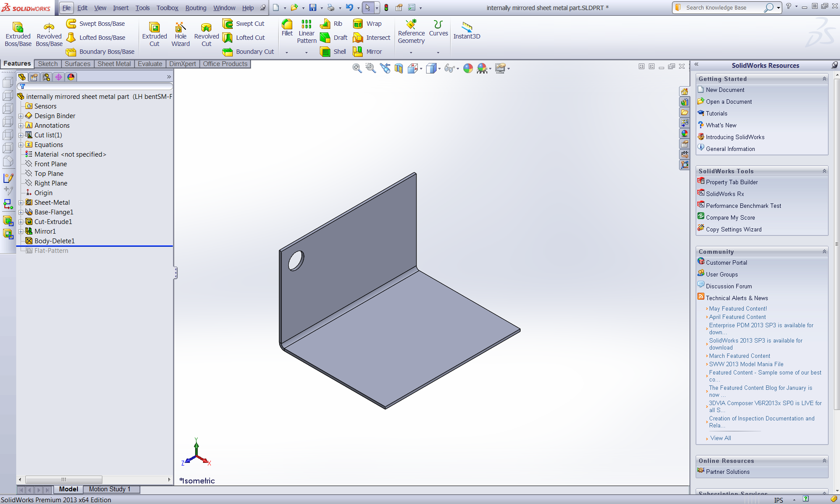Screen dimensions: 840x504
Task: Open Reference Geometry tools
Action: (x=411, y=31)
